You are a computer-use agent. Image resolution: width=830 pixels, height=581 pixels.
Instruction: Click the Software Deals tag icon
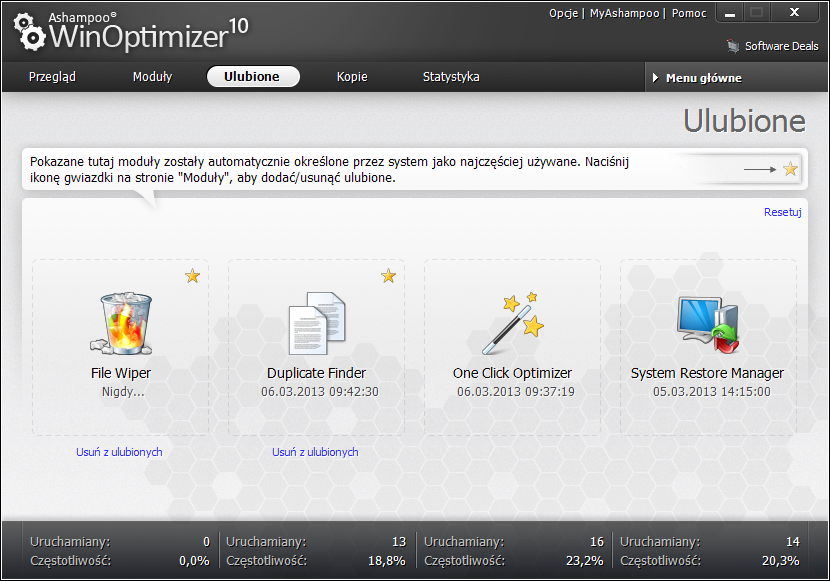[733, 46]
